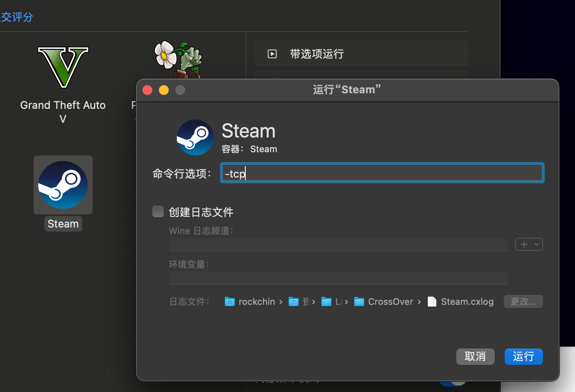
Task: Select the Steam app icon in the library
Action: pyautogui.click(x=63, y=185)
